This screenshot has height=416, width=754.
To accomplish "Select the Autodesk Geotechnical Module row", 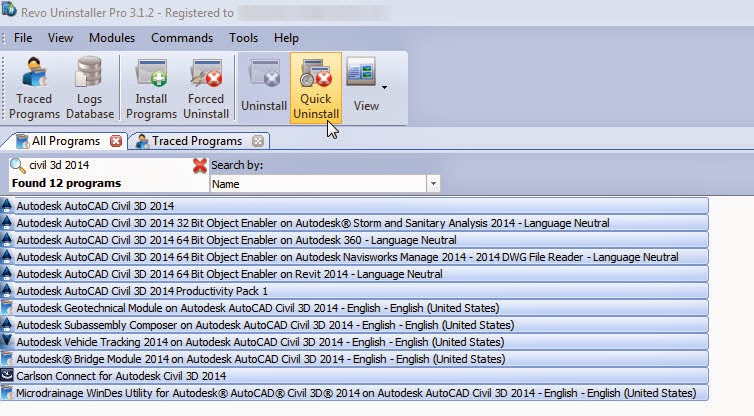I will 354,308.
